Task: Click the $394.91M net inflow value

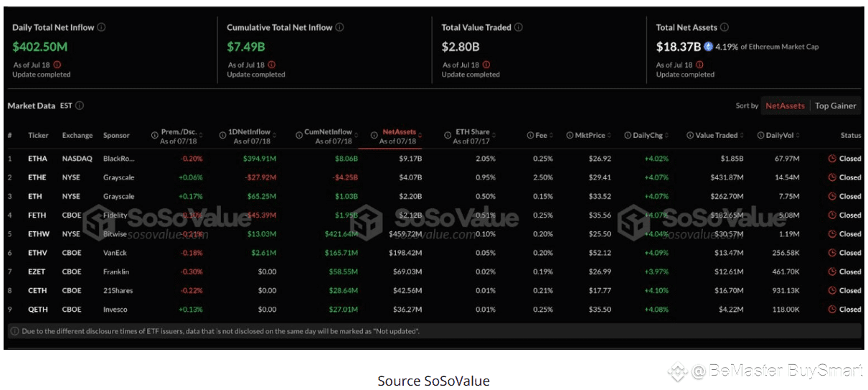Action: click(x=260, y=159)
